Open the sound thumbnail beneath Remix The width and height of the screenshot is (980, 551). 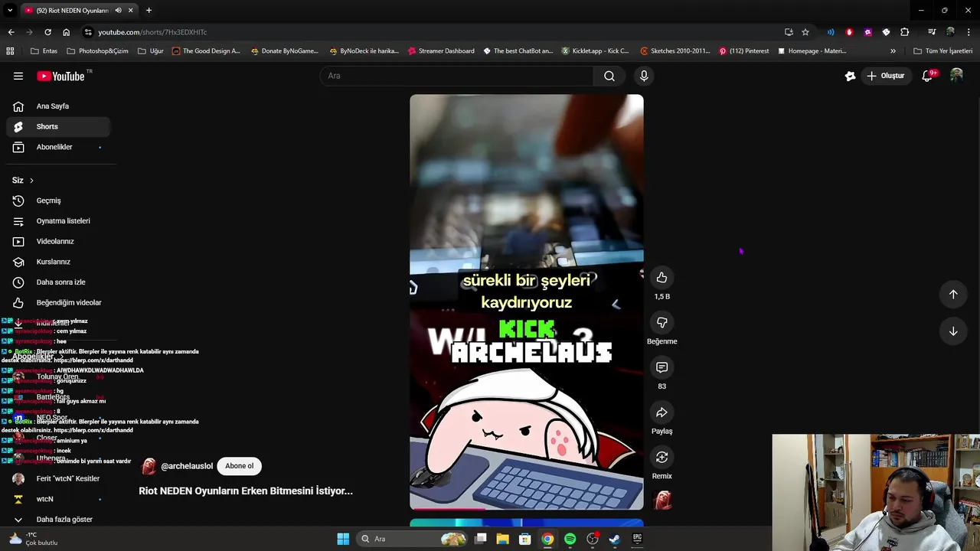coord(662,500)
